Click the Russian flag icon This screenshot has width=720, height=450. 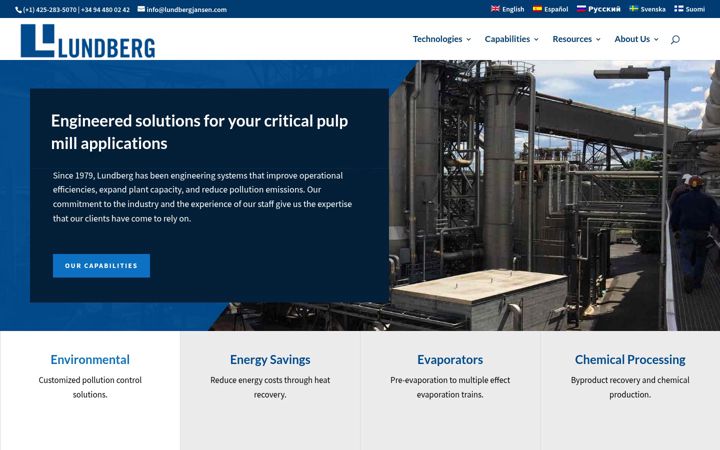coord(581,9)
